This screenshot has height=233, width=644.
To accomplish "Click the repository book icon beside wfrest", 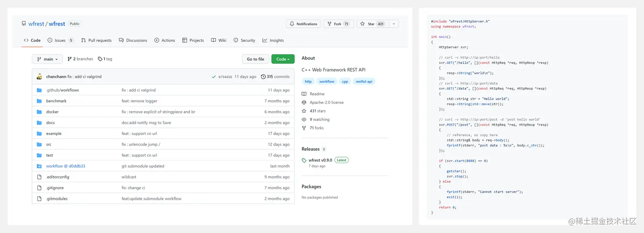I will (x=24, y=24).
